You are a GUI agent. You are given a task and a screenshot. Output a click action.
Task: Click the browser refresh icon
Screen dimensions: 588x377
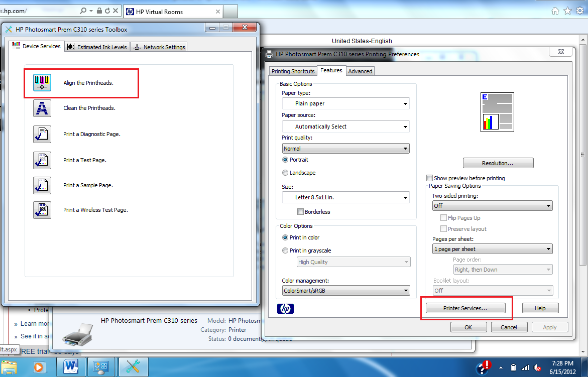point(107,11)
